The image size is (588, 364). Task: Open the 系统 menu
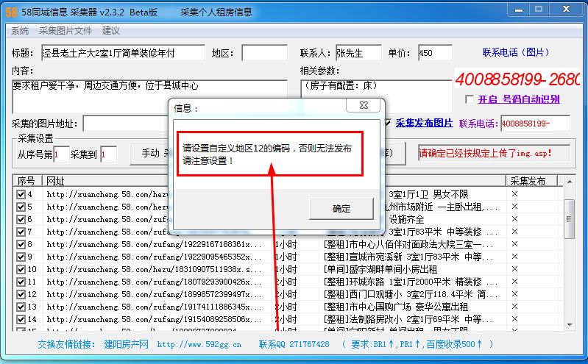point(20,31)
